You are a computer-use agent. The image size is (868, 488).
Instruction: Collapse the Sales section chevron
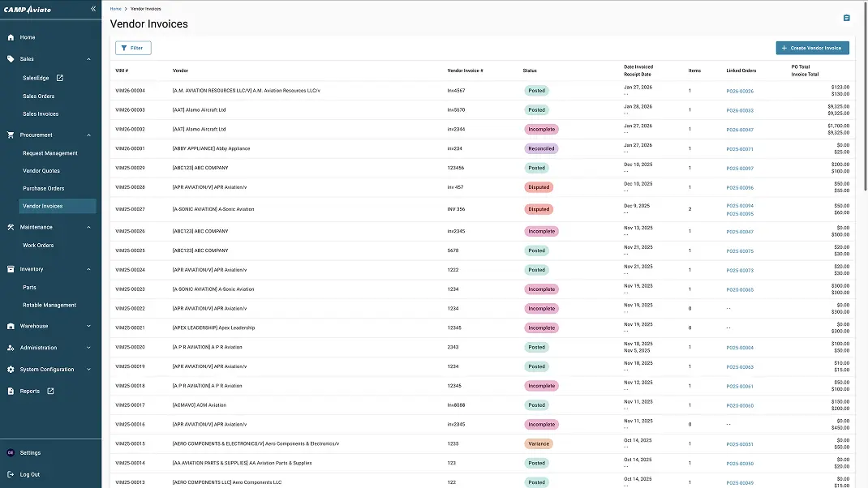[88, 59]
